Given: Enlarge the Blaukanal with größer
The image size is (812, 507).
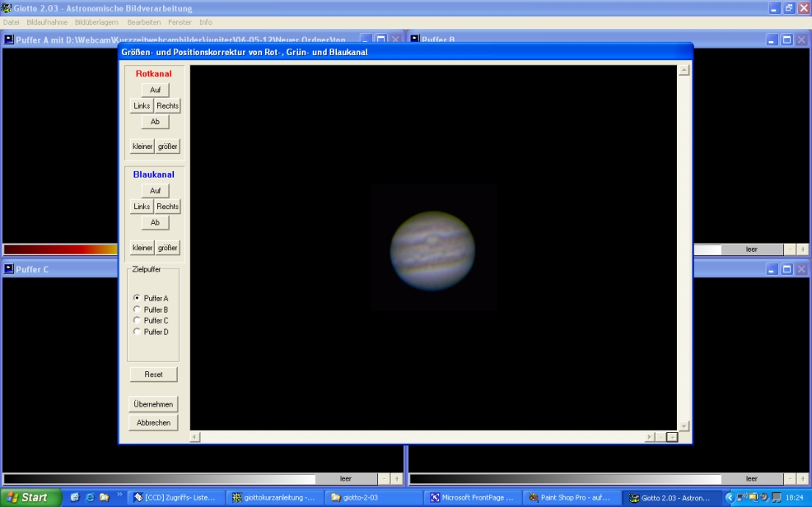Looking at the screenshot, I should 167,248.
